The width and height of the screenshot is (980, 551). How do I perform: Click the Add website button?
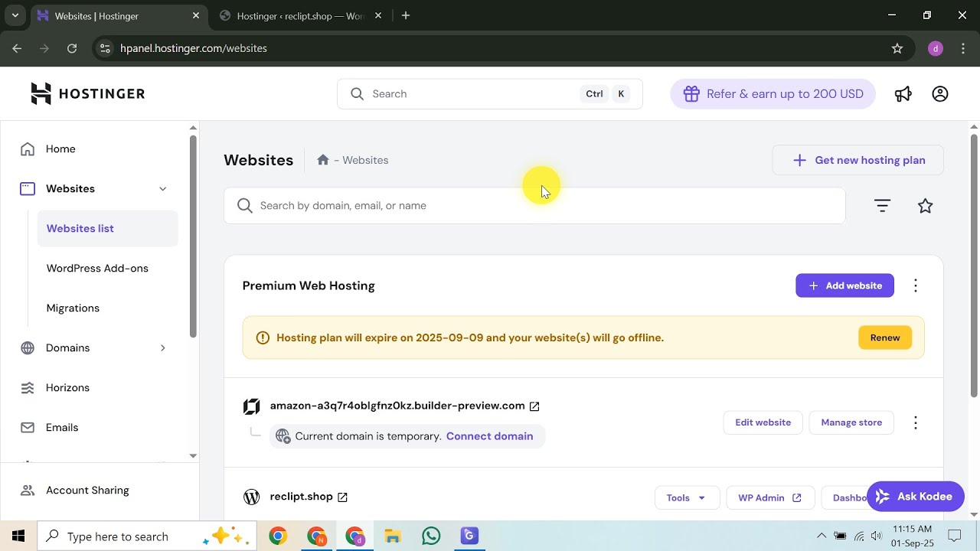click(x=844, y=285)
